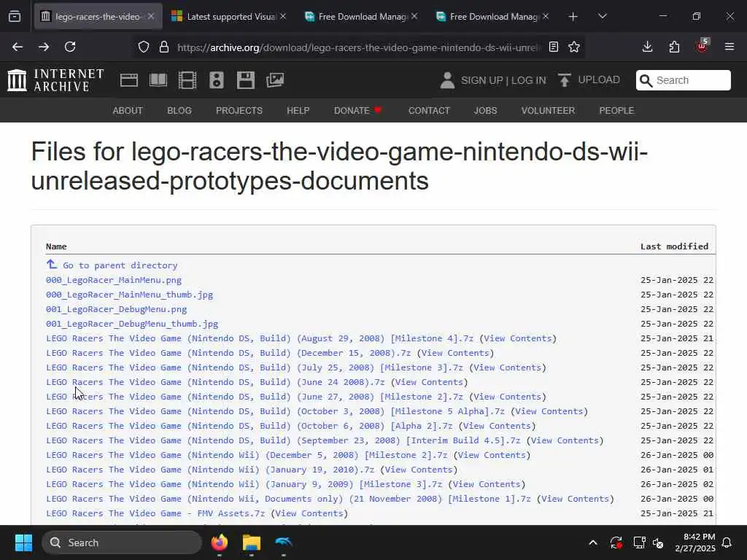
Task: Open the CONTACT menu item
Action: 429,111
